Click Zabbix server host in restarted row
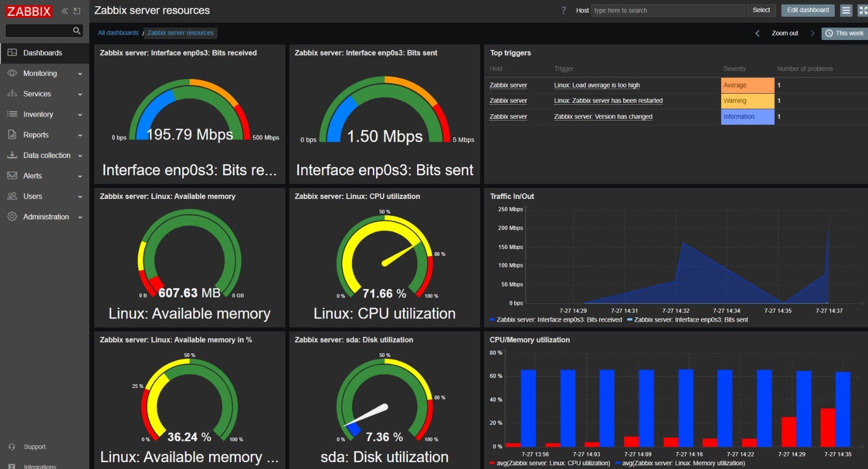 click(x=508, y=101)
